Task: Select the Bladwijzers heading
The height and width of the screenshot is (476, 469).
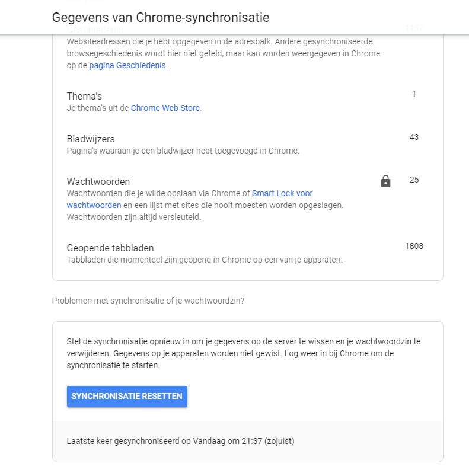Action: [91, 139]
